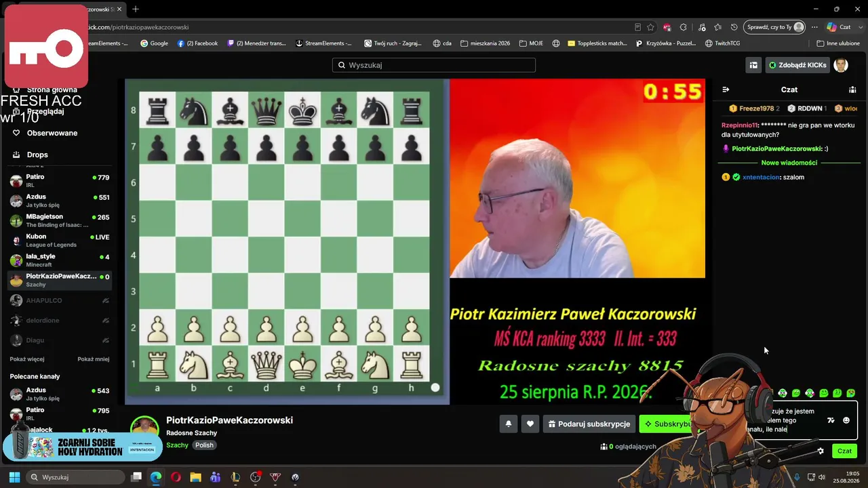Open offline AHAPULCO channel in sidebar
Screen dimensions: 868x488
[60, 300]
